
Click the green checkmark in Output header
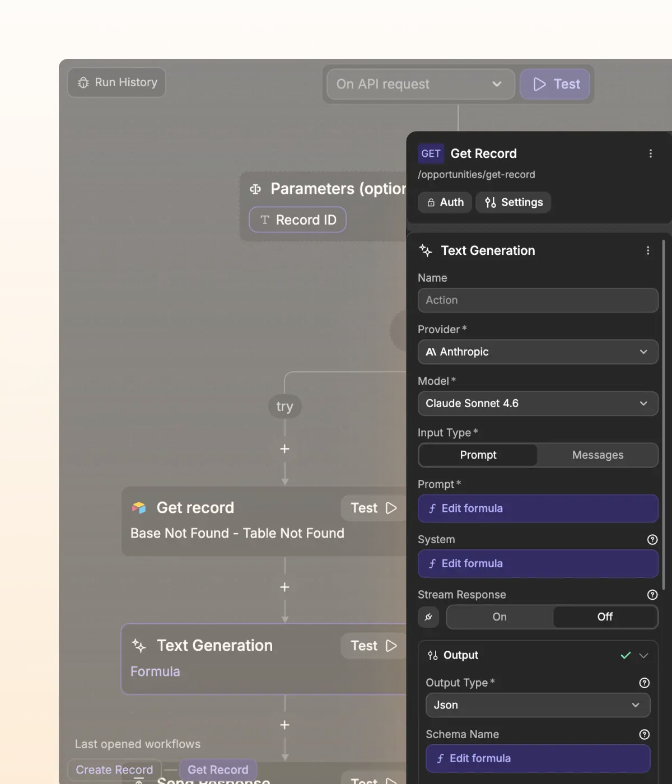pyautogui.click(x=626, y=655)
